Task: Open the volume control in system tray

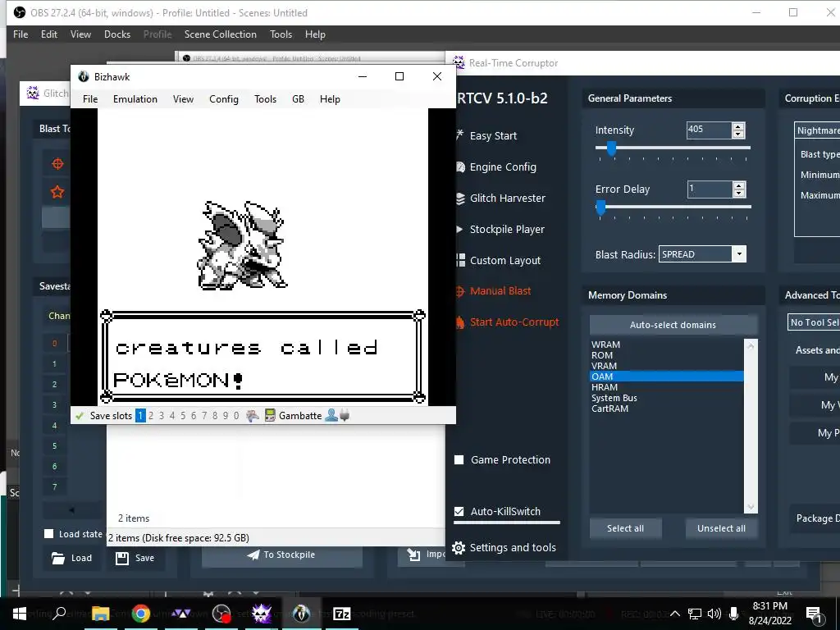Action: click(x=714, y=614)
